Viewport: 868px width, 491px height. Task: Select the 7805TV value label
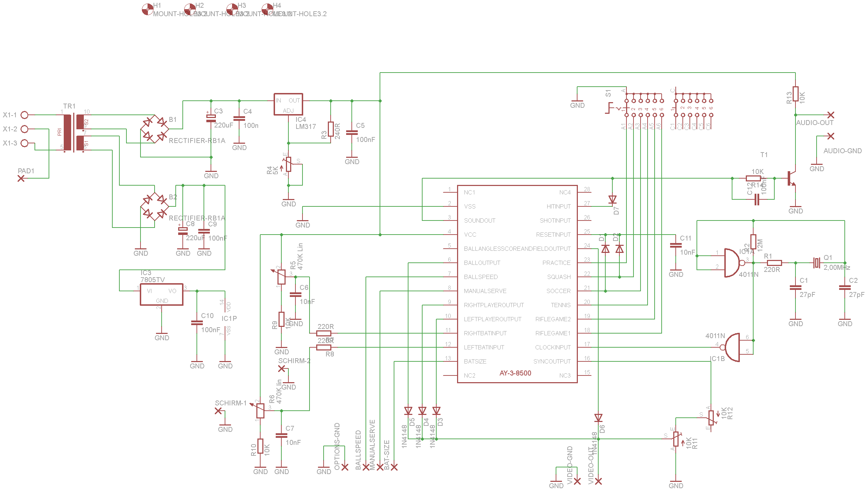[x=152, y=280]
